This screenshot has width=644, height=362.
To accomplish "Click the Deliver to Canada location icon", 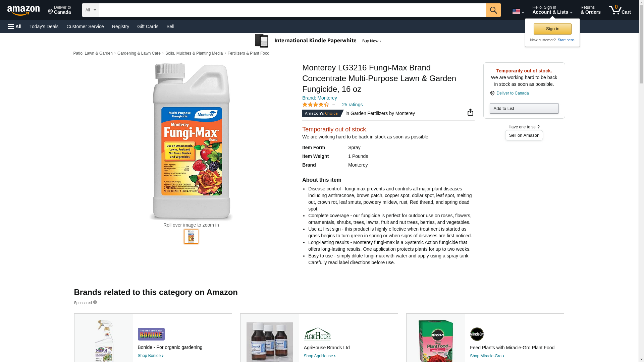I will 492,93.
